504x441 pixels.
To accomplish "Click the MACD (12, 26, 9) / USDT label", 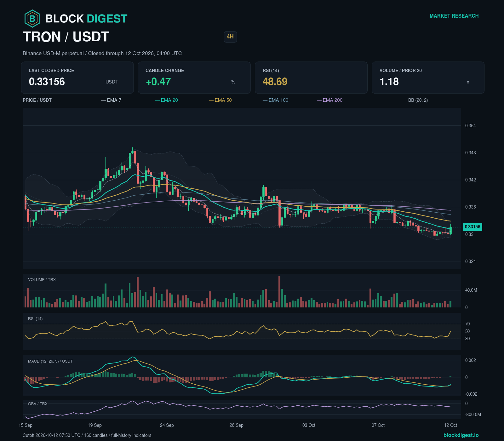I will [x=50, y=361].
